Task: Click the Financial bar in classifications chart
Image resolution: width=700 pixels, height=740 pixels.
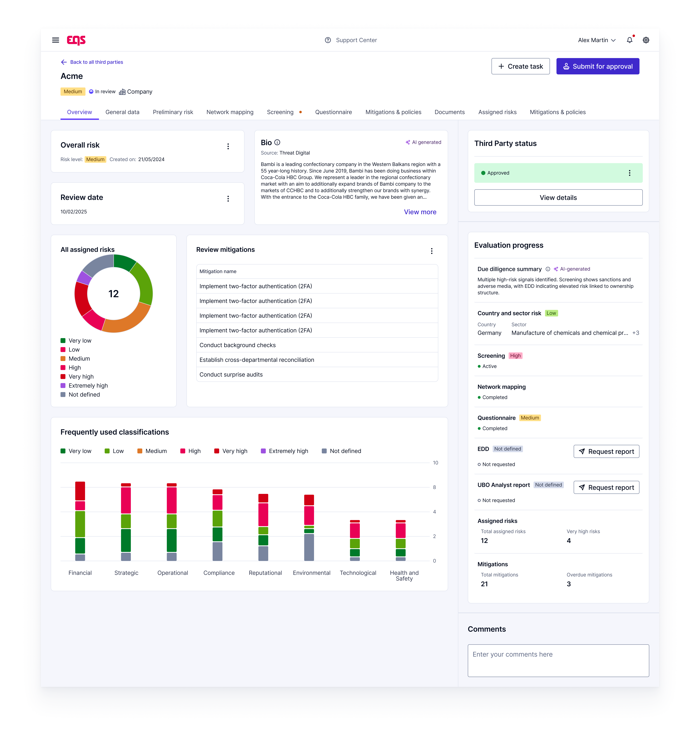Action: [80, 521]
